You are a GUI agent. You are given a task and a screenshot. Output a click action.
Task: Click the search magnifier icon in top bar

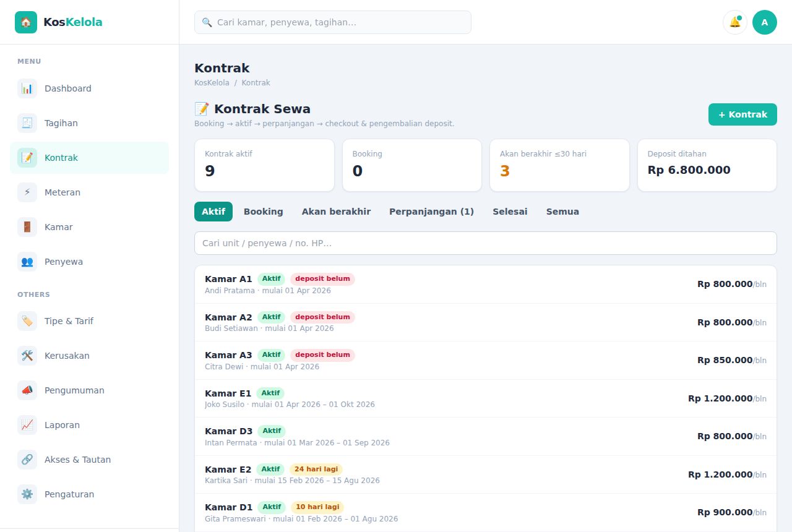coord(207,22)
